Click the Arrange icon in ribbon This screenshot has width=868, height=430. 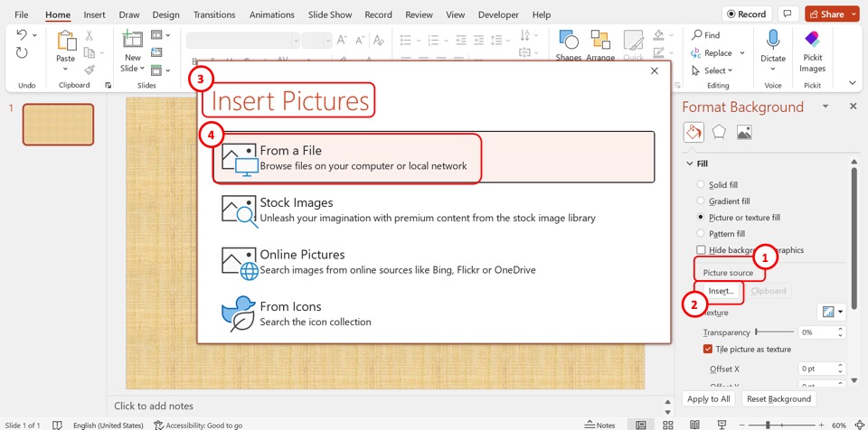tap(600, 40)
